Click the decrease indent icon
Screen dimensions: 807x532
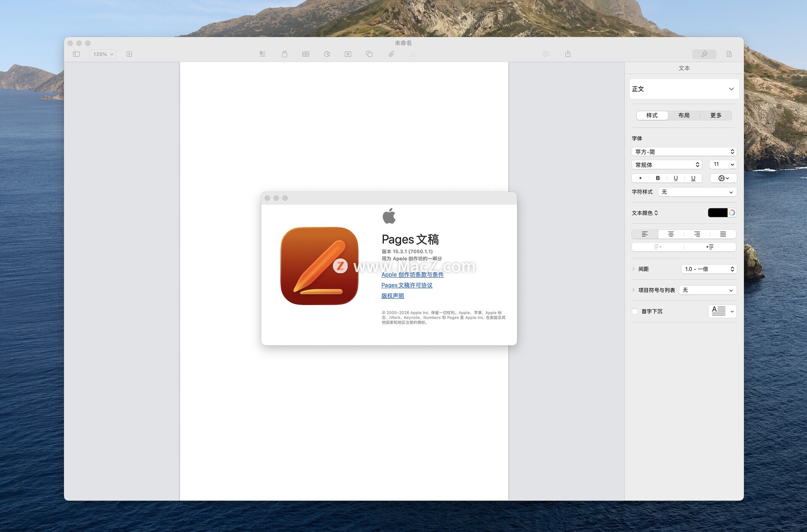point(658,247)
